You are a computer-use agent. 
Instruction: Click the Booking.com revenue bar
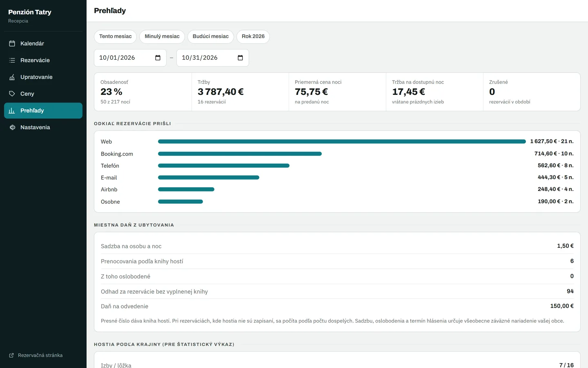240,154
